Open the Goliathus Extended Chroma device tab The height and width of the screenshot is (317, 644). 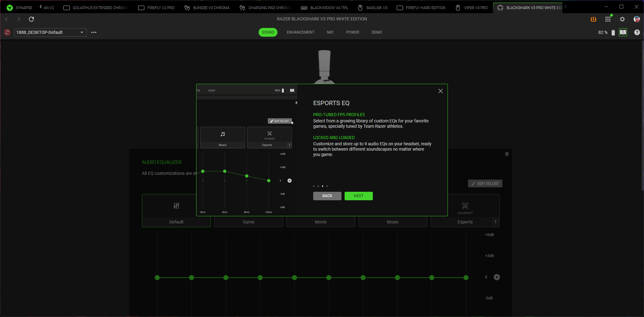(x=96, y=8)
